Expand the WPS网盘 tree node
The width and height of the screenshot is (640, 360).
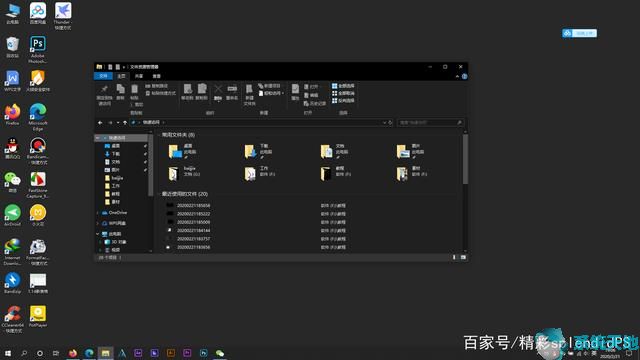click(98, 223)
